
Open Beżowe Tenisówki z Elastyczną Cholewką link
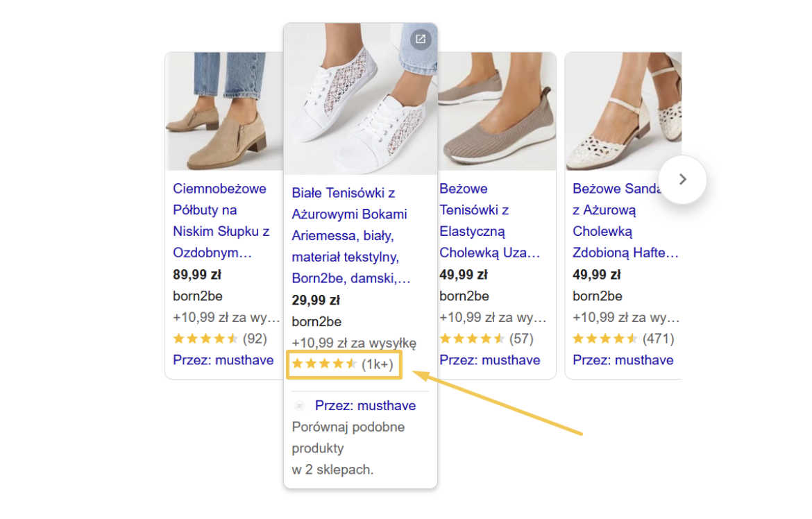(490, 221)
